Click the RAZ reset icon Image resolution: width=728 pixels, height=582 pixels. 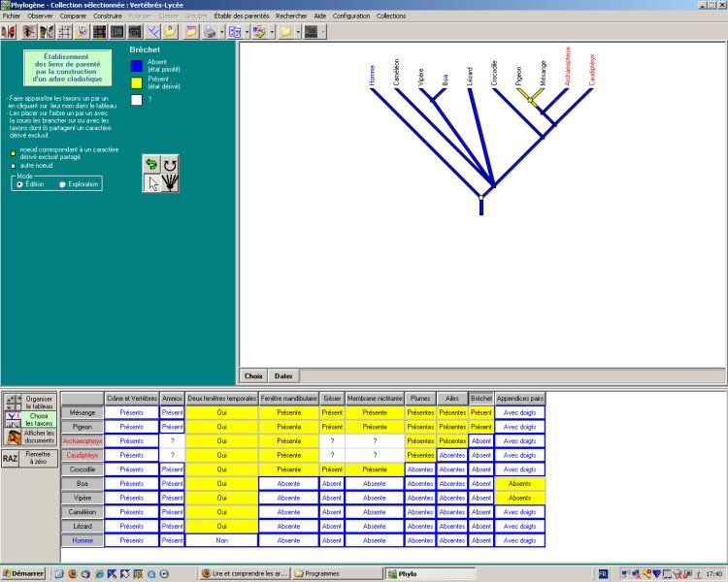(11, 459)
